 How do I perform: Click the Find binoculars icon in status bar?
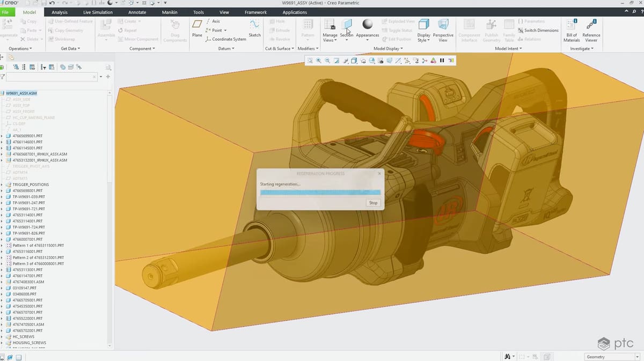click(508, 356)
